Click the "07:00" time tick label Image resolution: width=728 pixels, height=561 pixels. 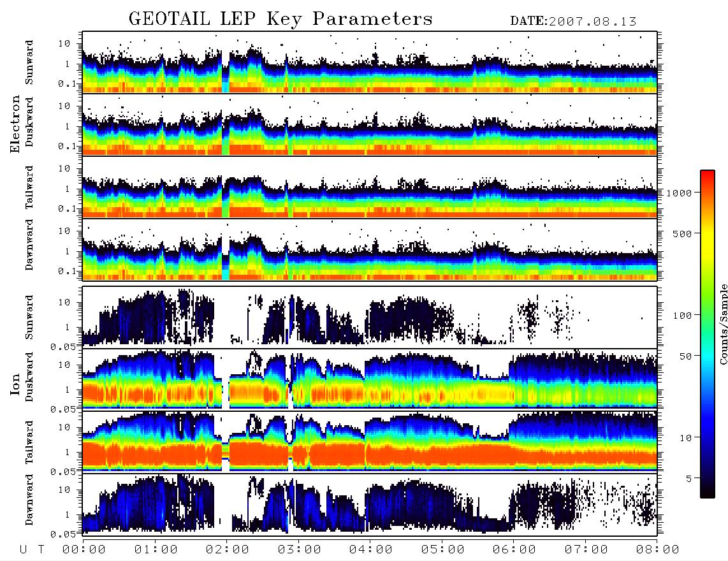(x=586, y=550)
